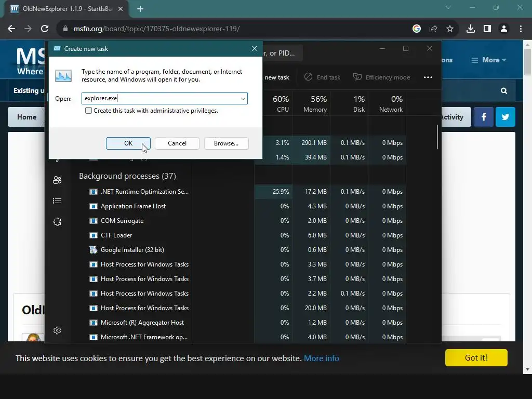The image size is (532, 399).
Task: Enable administrative privileges checkbox
Action: (88, 111)
